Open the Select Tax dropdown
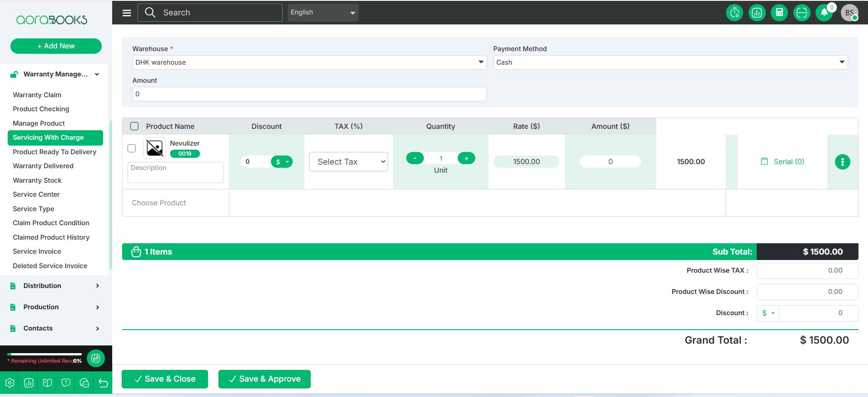Image resolution: width=868 pixels, height=397 pixels. point(348,162)
